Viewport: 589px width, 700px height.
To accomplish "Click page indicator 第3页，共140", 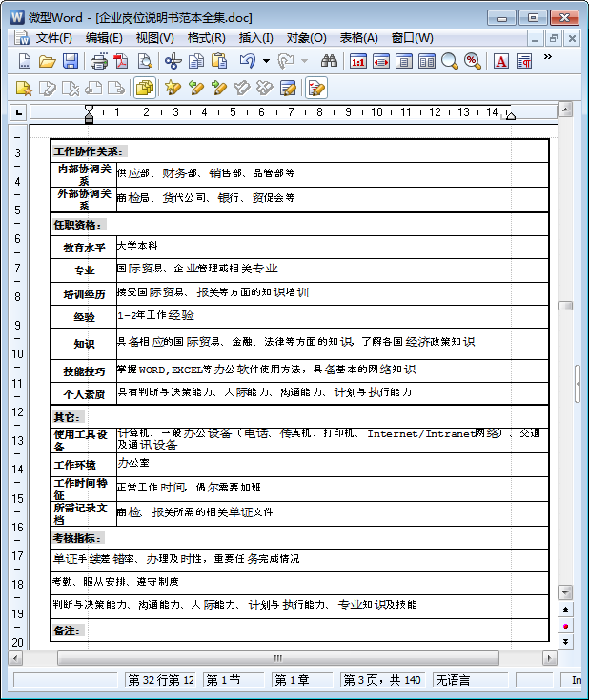I will click(x=382, y=680).
